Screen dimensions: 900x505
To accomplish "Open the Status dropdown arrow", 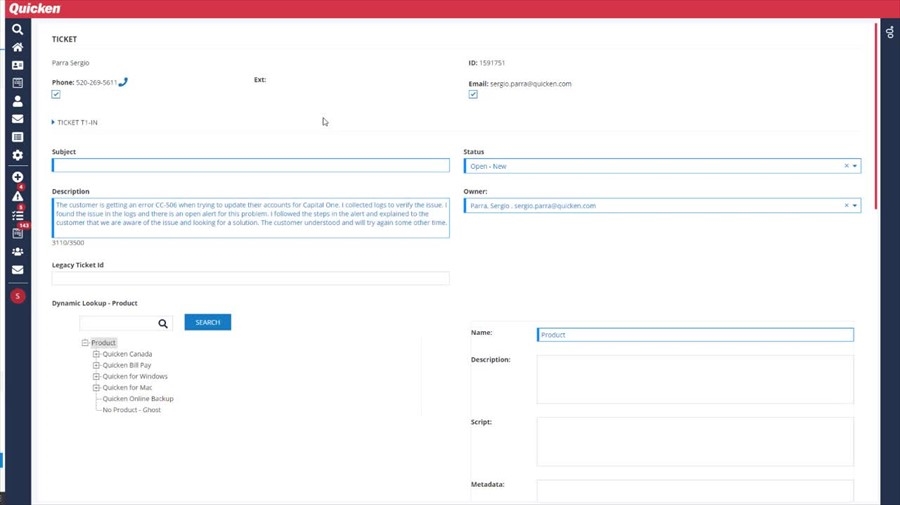I will (855, 167).
